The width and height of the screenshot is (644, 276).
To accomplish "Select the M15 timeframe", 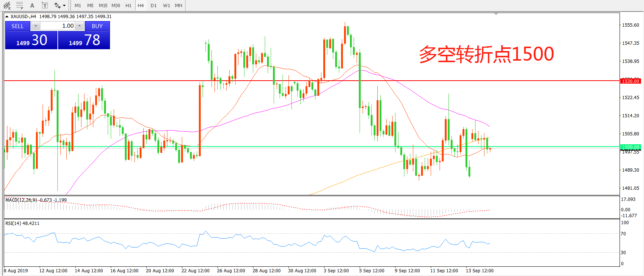I will (x=103, y=6).
